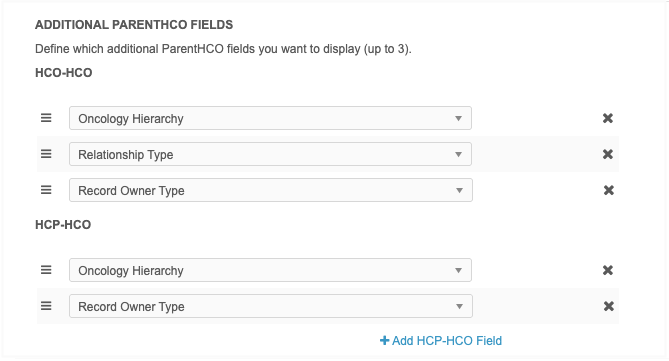Remove HCP-HCO Oncology Hierarchy field
Viewport: 669px width, 361px height.
click(x=608, y=270)
